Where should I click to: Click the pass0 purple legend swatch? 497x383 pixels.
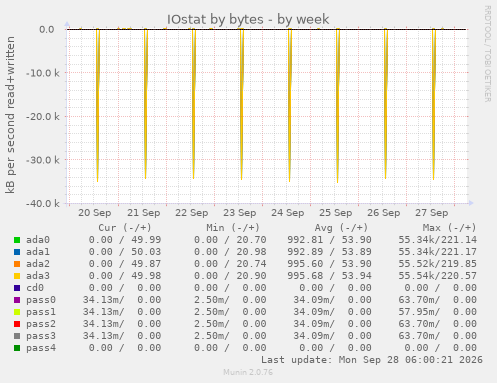tap(17, 300)
